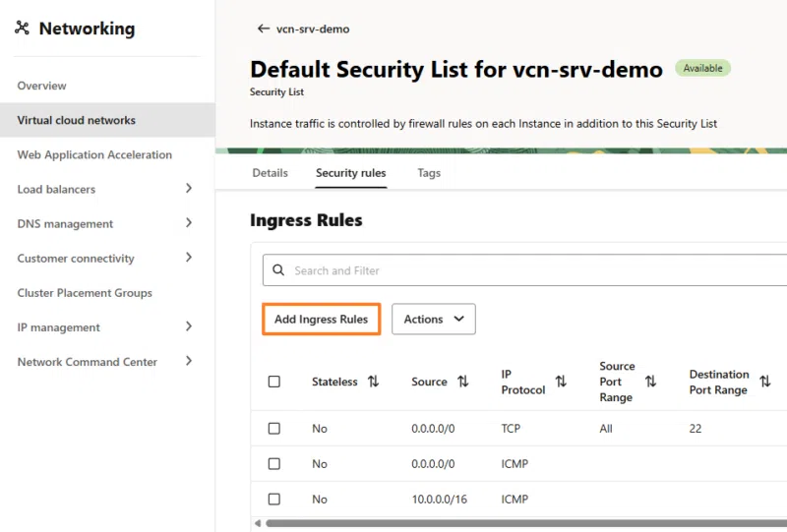Screen dimensions: 787x532
Task: Open the Tags tab
Action: (x=429, y=173)
